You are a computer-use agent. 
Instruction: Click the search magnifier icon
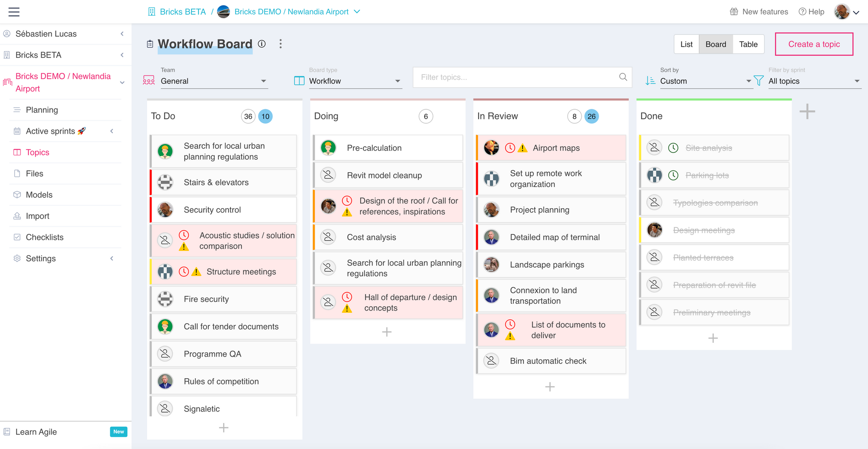(x=623, y=77)
